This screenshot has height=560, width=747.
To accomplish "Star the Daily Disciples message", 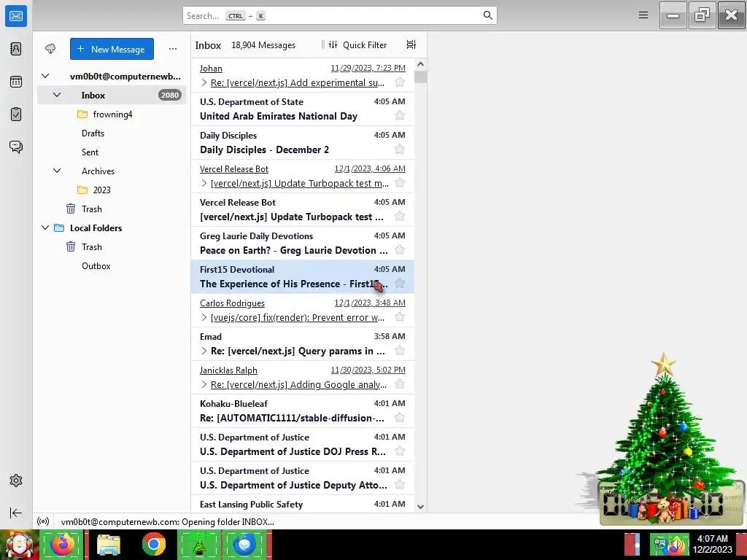I will 400,149.
